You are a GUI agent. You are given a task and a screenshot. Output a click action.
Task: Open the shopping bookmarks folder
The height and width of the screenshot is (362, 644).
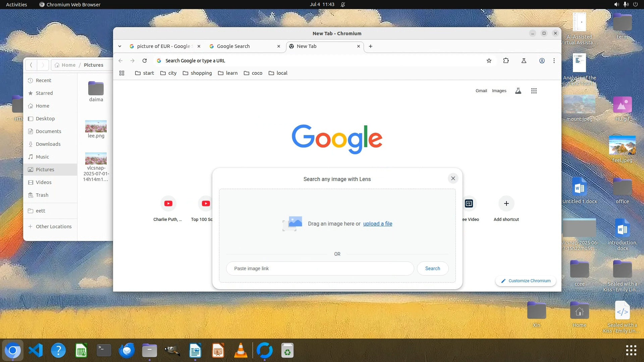point(197,73)
